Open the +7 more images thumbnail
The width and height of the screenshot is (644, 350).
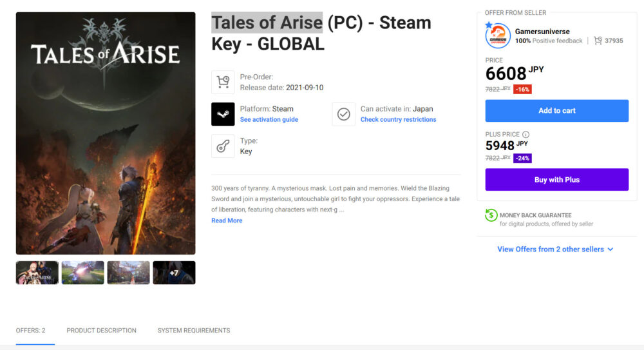coord(174,273)
